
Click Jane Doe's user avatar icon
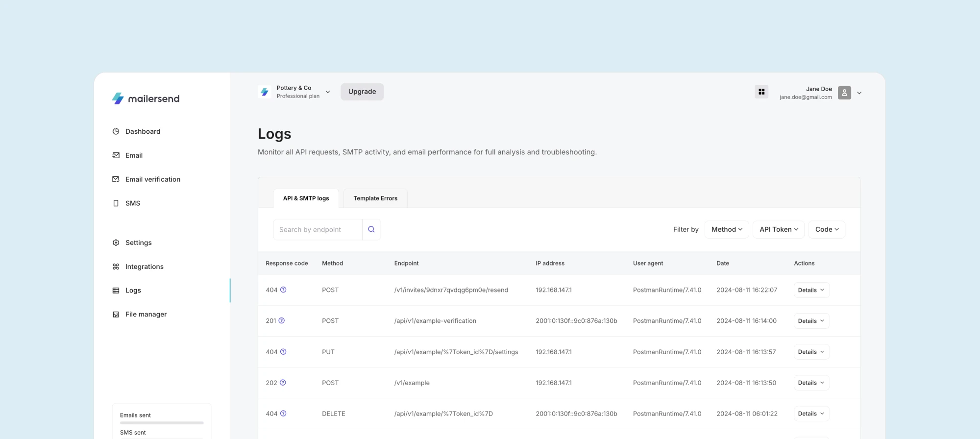[x=844, y=93]
